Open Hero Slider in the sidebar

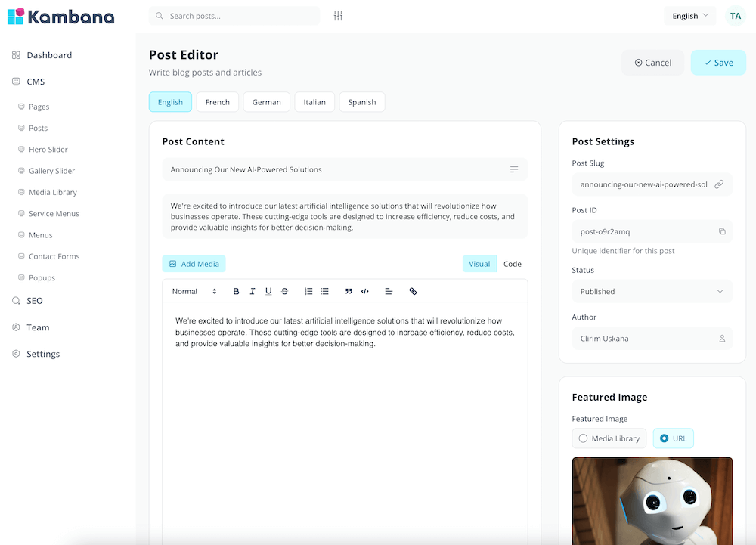[x=48, y=150]
